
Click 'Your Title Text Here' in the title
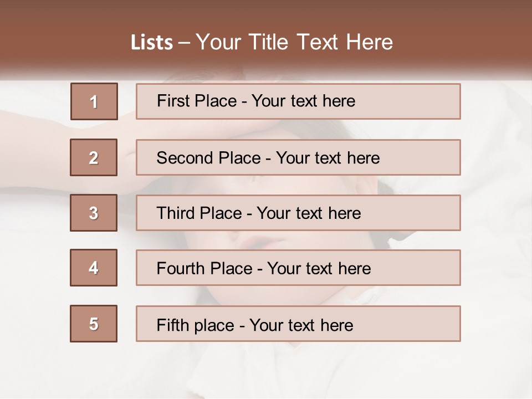tap(294, 42)
